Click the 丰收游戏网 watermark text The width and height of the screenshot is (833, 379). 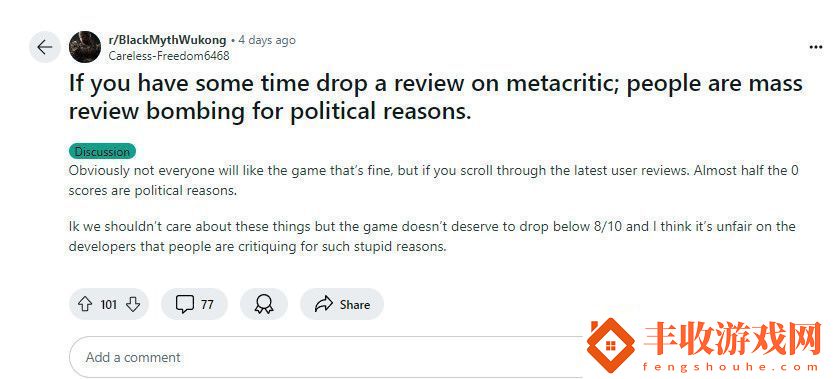(x=733, y=339)
